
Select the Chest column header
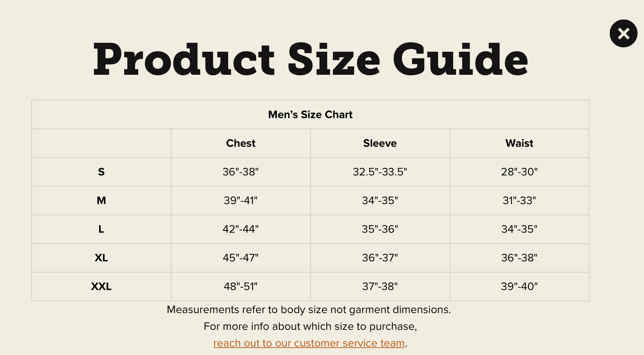click(240, 143)
